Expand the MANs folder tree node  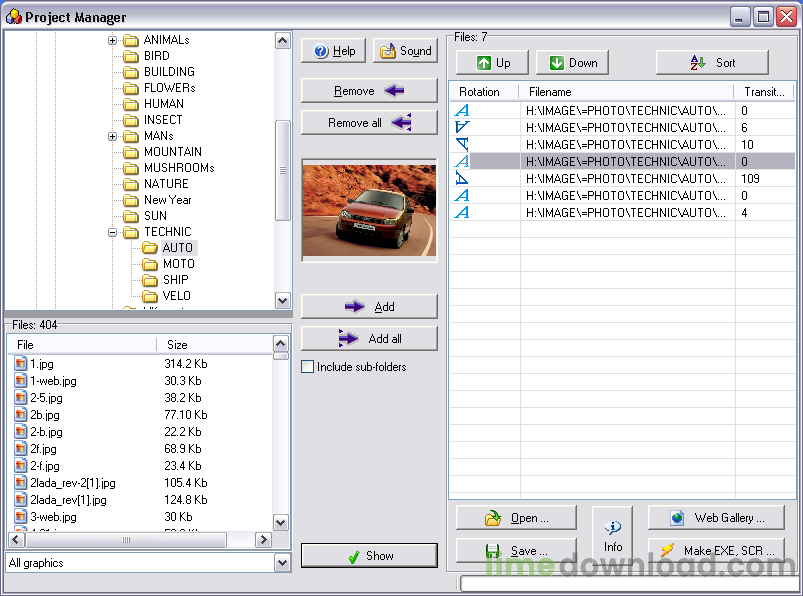coord(113,136)
